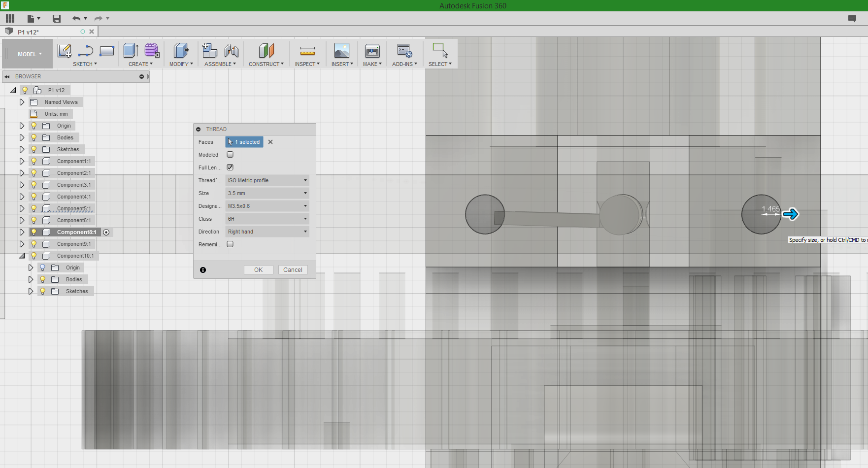Click the Browser panel options dot
Viewport: 868px width, 468px height.
pyautogui.click(x=141, y=77)
